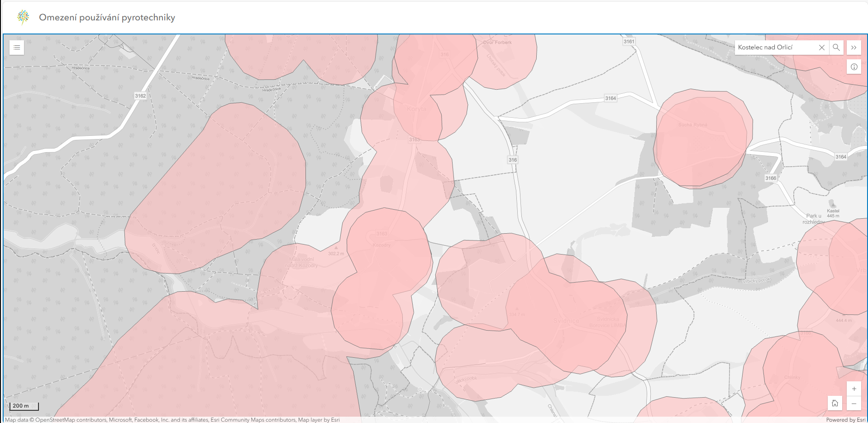The width and height of the screenshot is (868, 423).
Task: Reset map with the home icon
Action: coord(835,403)
